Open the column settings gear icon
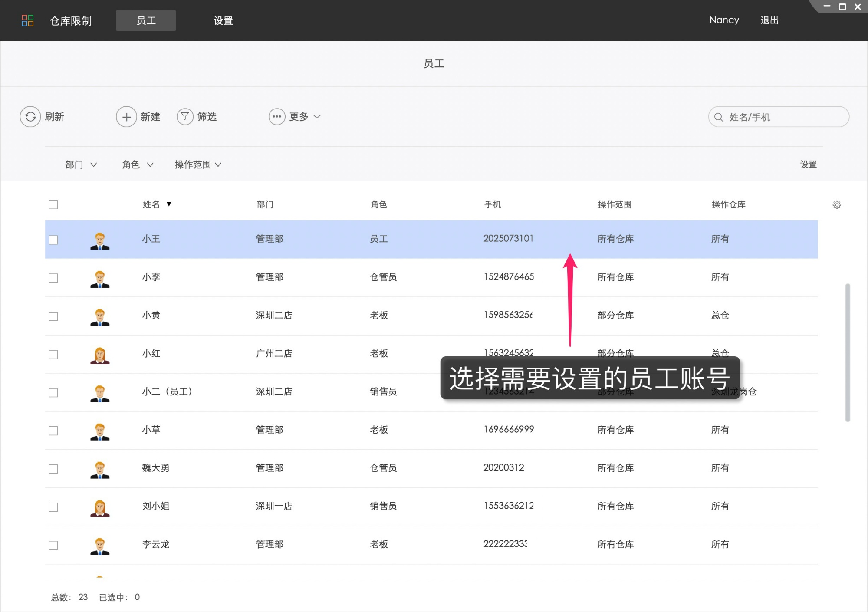Viewport: 868px width, 612px height. click(837, 204)
